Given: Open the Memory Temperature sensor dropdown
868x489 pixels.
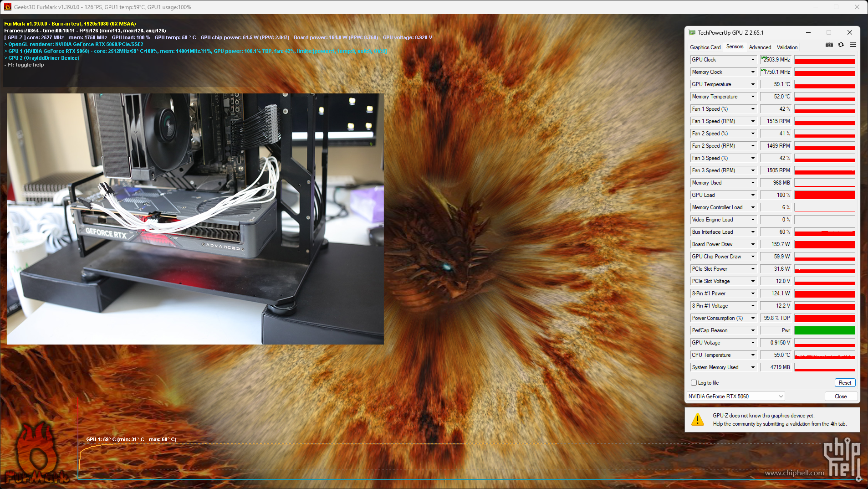Looking at the screenshot, I should click(753, 97).
